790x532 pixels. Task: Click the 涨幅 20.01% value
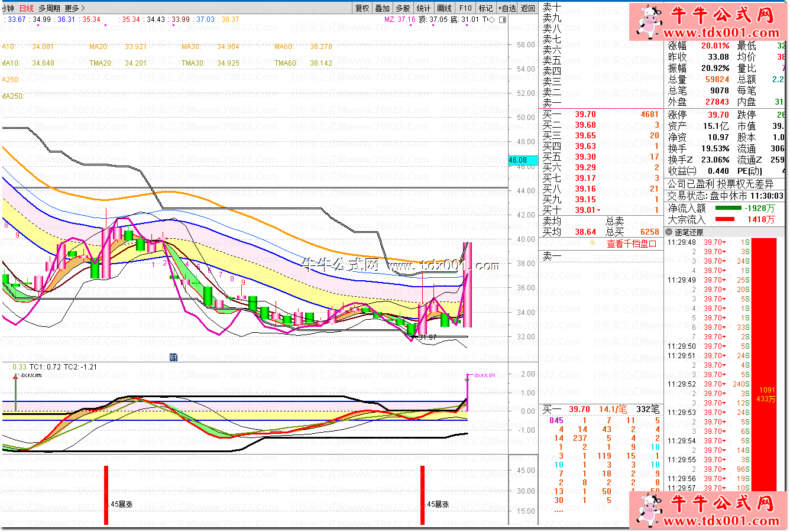pos(715,46)
